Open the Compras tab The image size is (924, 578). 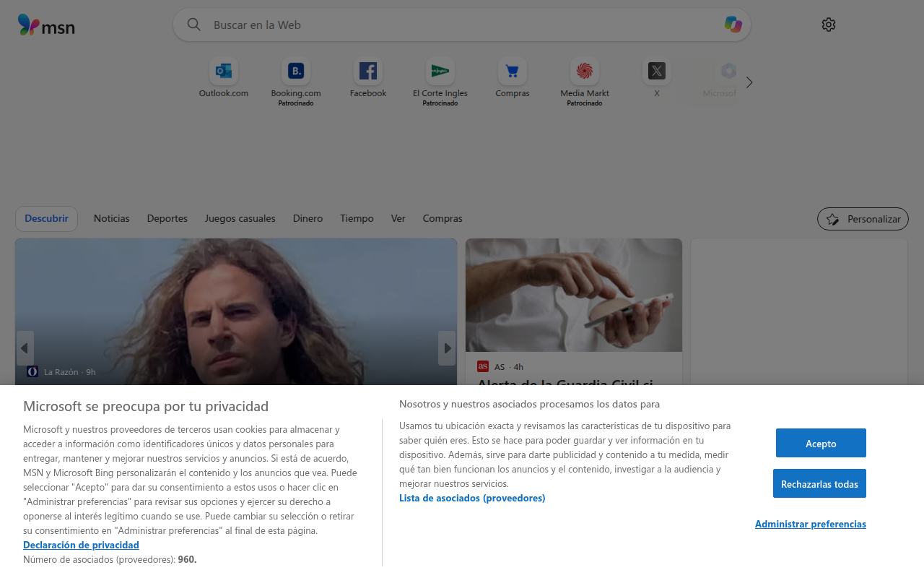[443, 218]
